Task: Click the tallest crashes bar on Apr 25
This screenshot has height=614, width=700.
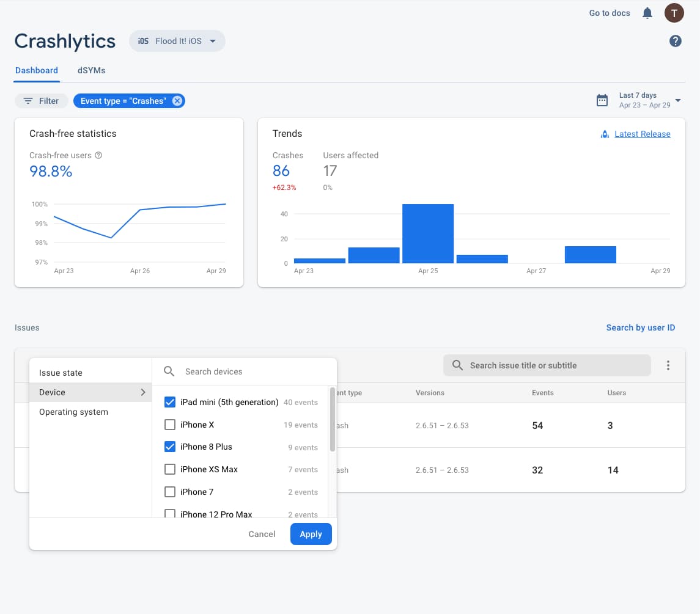Action: coord(428,233)
